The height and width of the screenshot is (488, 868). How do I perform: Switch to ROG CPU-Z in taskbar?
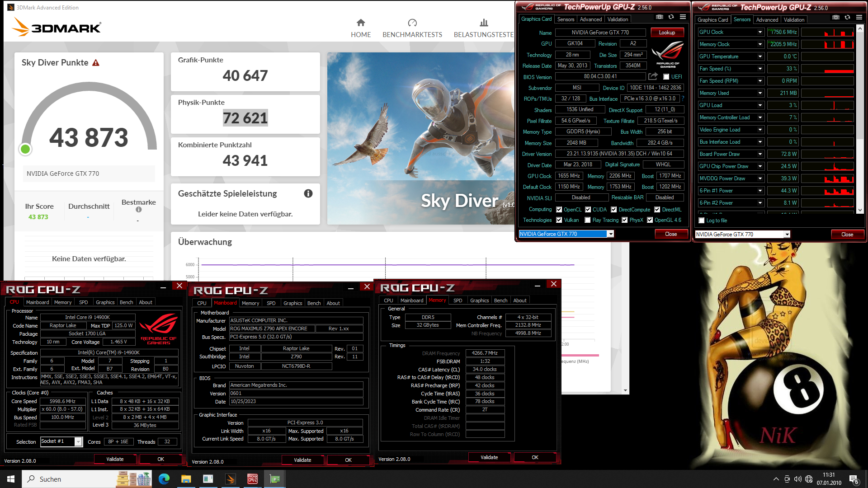click(252, 479)
